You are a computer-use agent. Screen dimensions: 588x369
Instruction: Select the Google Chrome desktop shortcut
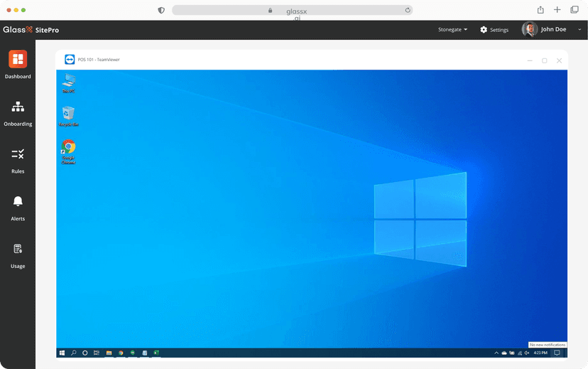pyautogui.click(x=69, y=151)
